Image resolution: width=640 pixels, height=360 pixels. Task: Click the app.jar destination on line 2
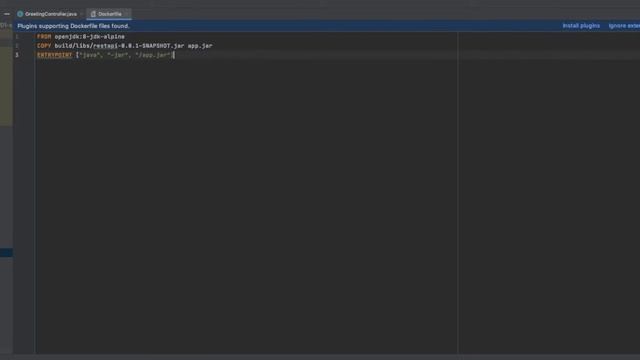point(200,46)
